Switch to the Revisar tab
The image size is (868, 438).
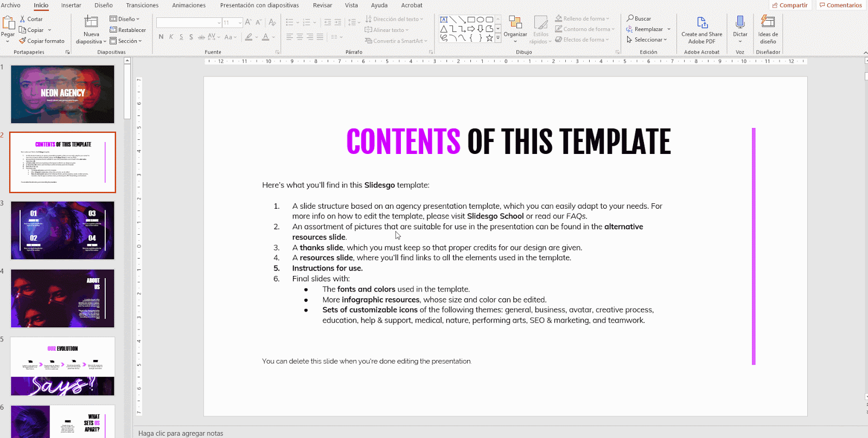[x=322, y=5]
